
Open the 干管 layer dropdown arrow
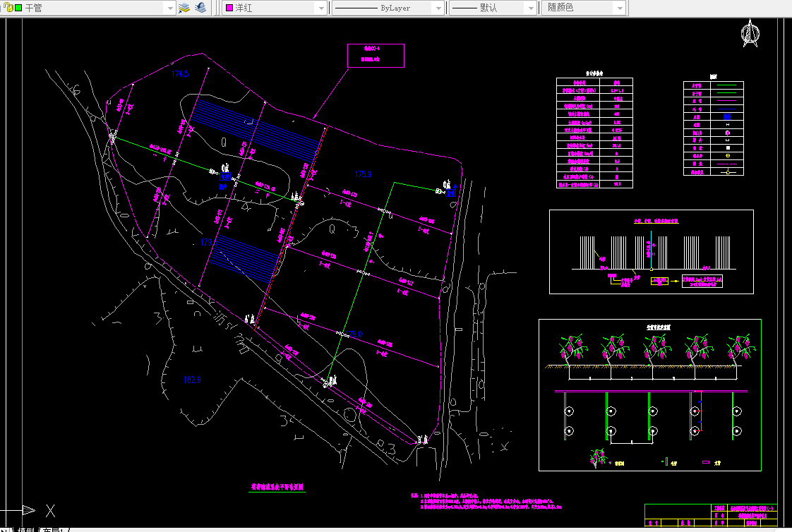tap(169, 8)
